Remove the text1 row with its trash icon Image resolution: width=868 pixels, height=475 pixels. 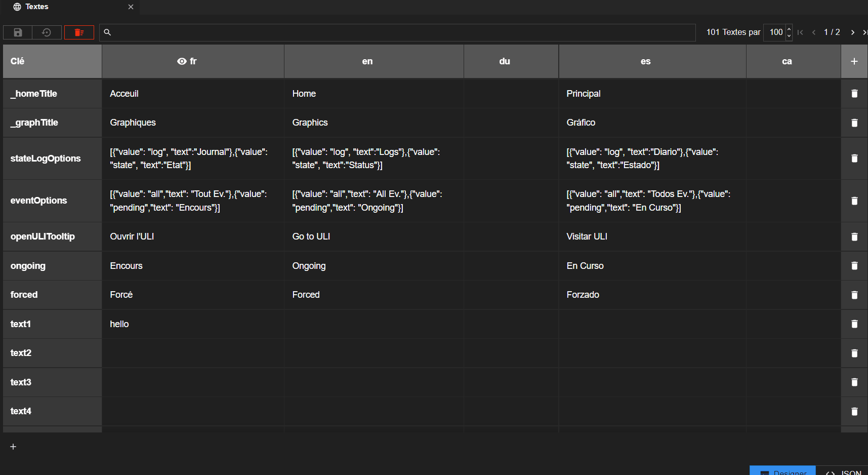[854, 324]
